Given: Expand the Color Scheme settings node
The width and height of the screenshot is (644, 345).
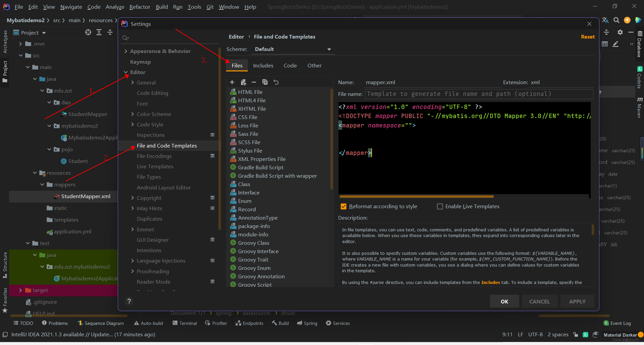Looking at the screenshot, I should click(x=132, y=114).
